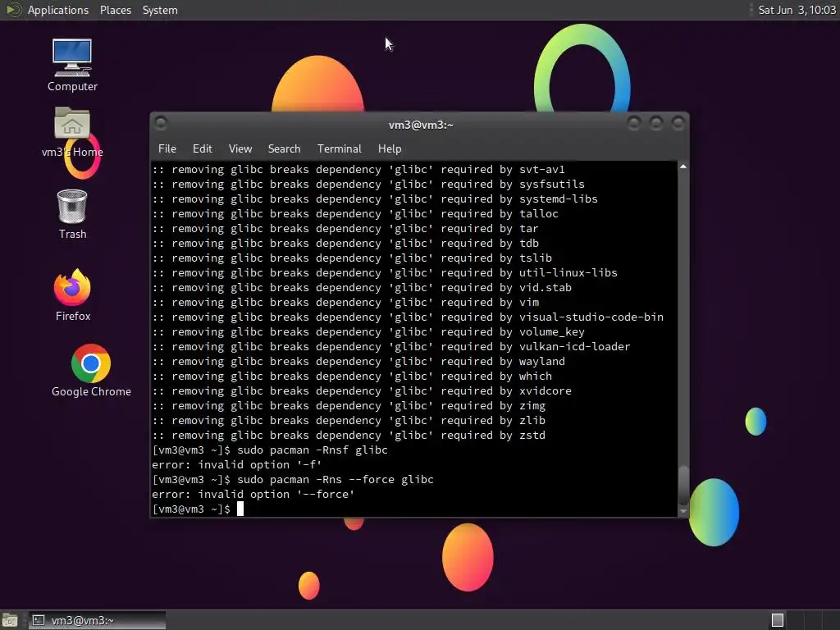This screenshot has height=630, width=840.
Task: Click the line ending with 'required by vim'
Action: coord(345,302)
